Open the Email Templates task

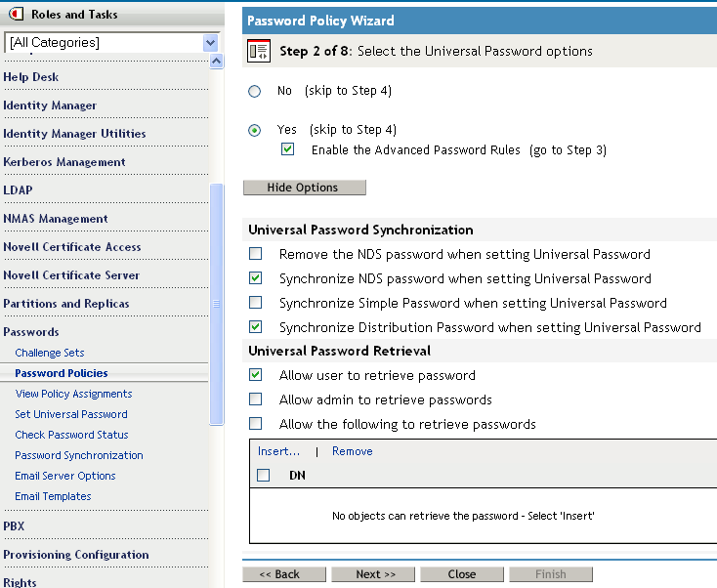(53, 497)
